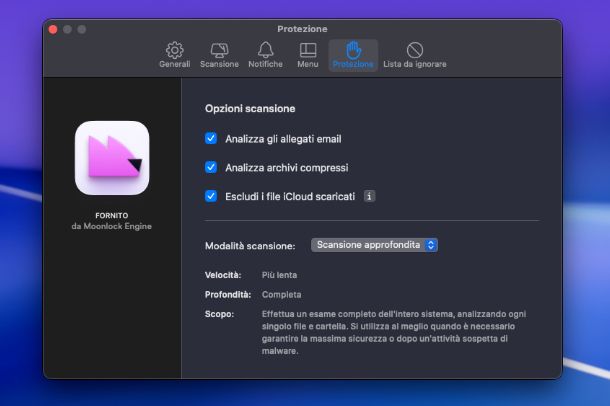Click the 'Completa' depth value
The height and width of the screenshot is (406, 610).
[281, 294]
